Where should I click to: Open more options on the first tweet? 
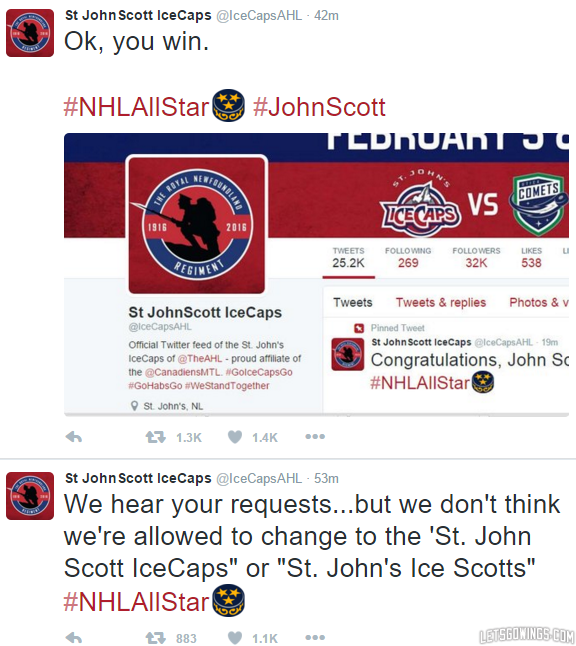(x=315, y=436)
